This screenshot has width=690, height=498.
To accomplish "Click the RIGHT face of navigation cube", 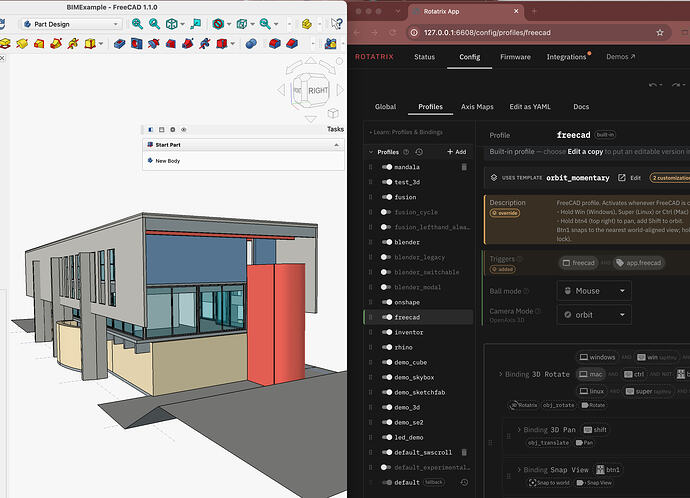I will point(318,90).
